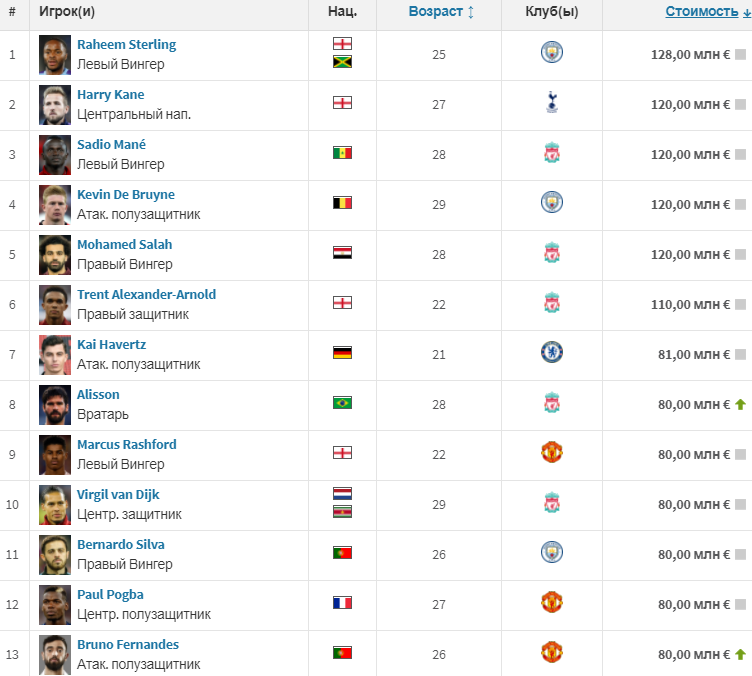Click Chelsea crest in Kai Havertz row

point(552,352)
